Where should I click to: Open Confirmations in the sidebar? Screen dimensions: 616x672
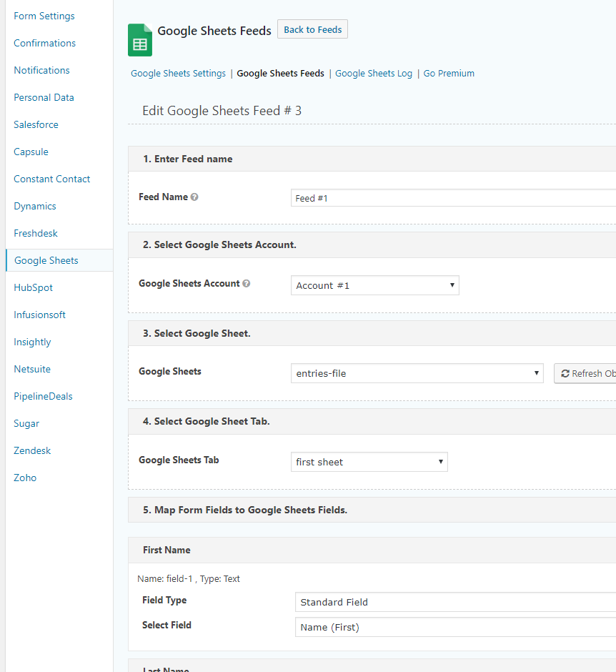tap(44, 44)
